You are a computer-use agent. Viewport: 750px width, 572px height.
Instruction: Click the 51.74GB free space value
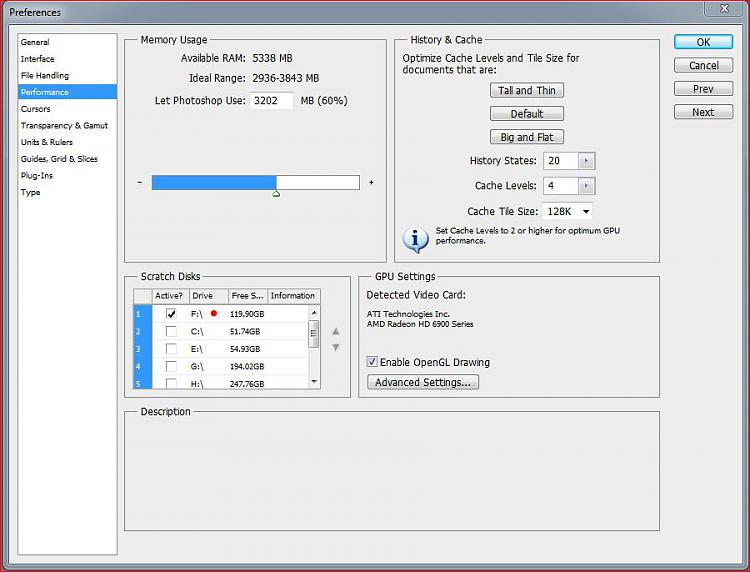245,331
